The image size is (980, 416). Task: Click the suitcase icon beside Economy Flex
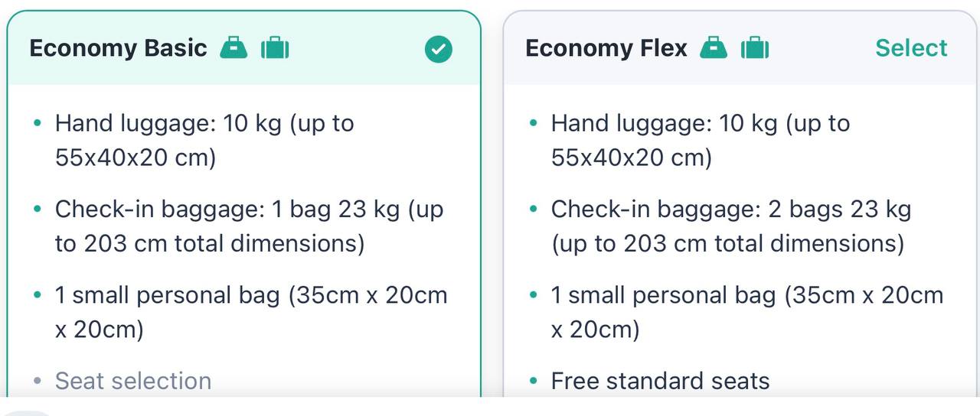tap(755, 48)
